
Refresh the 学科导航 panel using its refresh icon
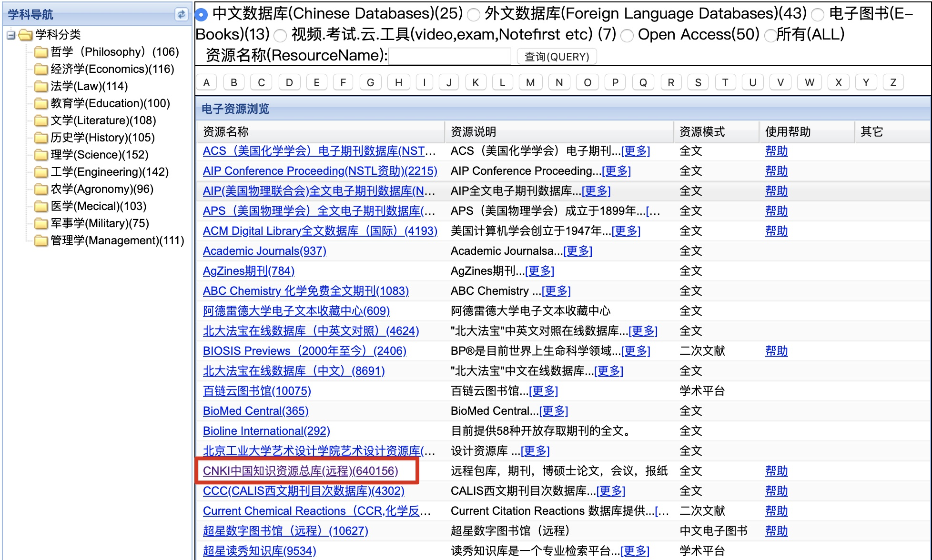181,14
